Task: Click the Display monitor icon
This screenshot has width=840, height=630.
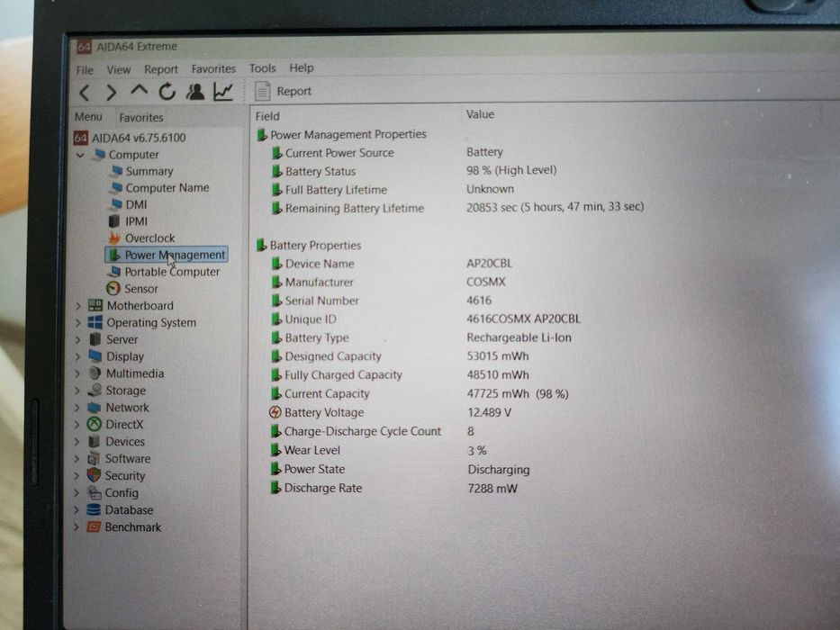Action: pos(95,356)
